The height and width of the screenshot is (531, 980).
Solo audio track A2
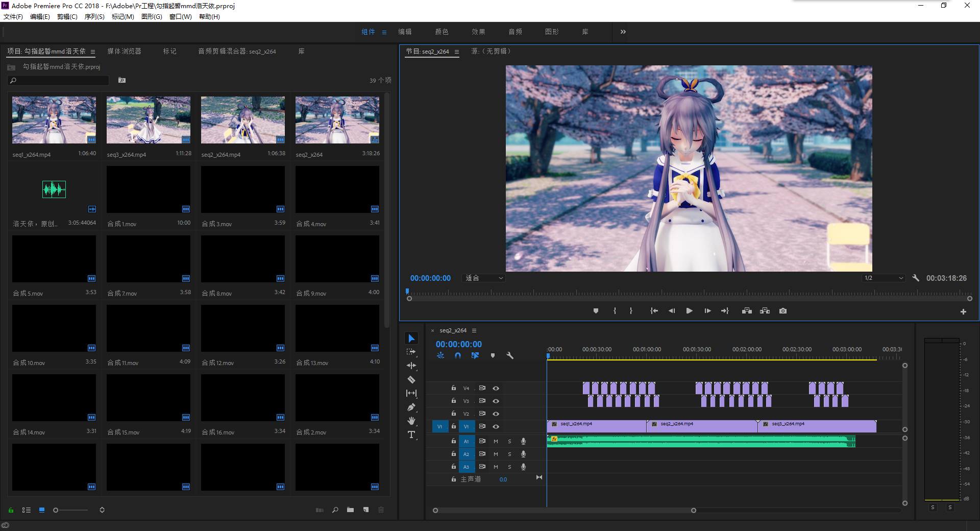click(x=509, y=454)
